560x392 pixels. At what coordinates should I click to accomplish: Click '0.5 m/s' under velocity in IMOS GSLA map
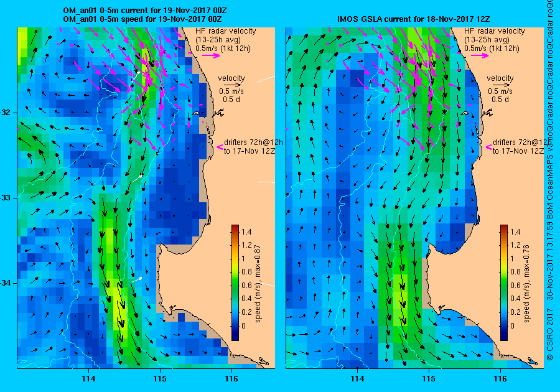tap(500, 91)
